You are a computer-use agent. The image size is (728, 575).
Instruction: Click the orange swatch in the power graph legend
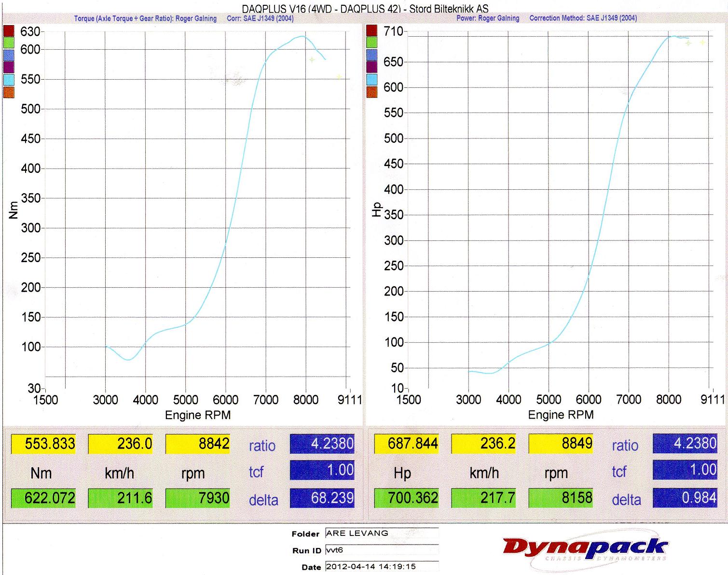coord(372,92)
